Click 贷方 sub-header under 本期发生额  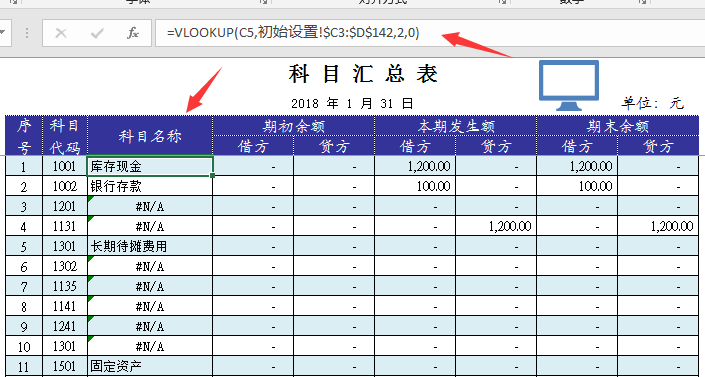tap(496, 146)
